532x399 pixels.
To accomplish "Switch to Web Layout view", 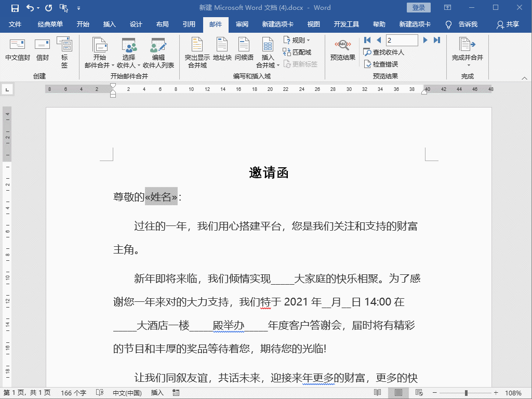I will (x=419, y=393).
